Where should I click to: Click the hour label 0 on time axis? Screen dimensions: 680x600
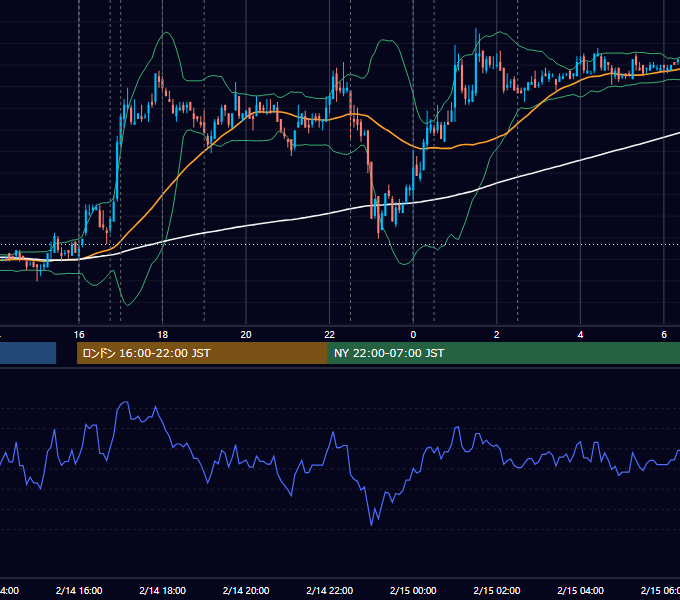pos(413,335)
